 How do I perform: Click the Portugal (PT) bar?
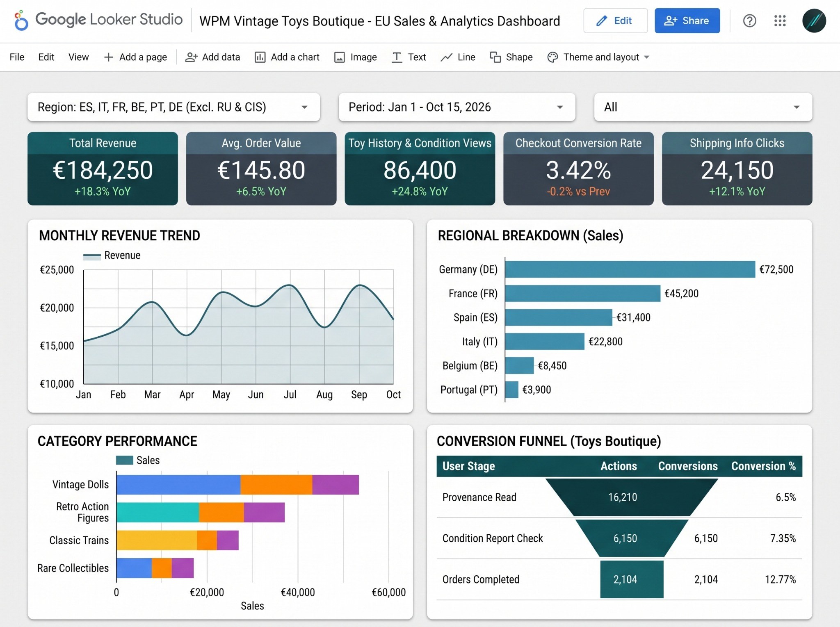[512, 390]
